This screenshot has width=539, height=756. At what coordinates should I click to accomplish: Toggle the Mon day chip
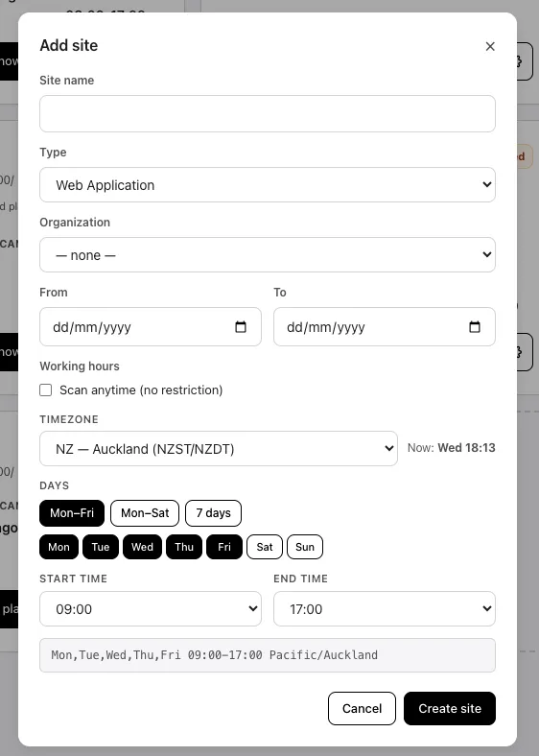(59, 547)
